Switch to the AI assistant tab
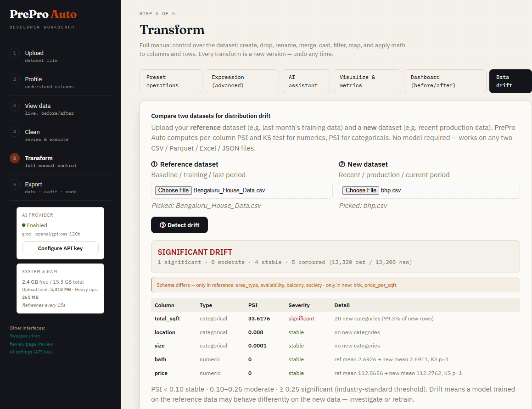 point(306,81)
